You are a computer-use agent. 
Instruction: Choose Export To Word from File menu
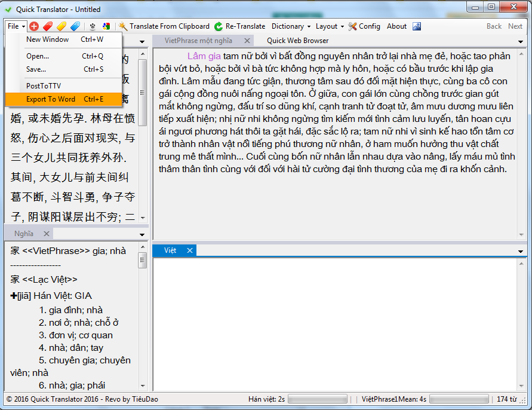(51, 99)
